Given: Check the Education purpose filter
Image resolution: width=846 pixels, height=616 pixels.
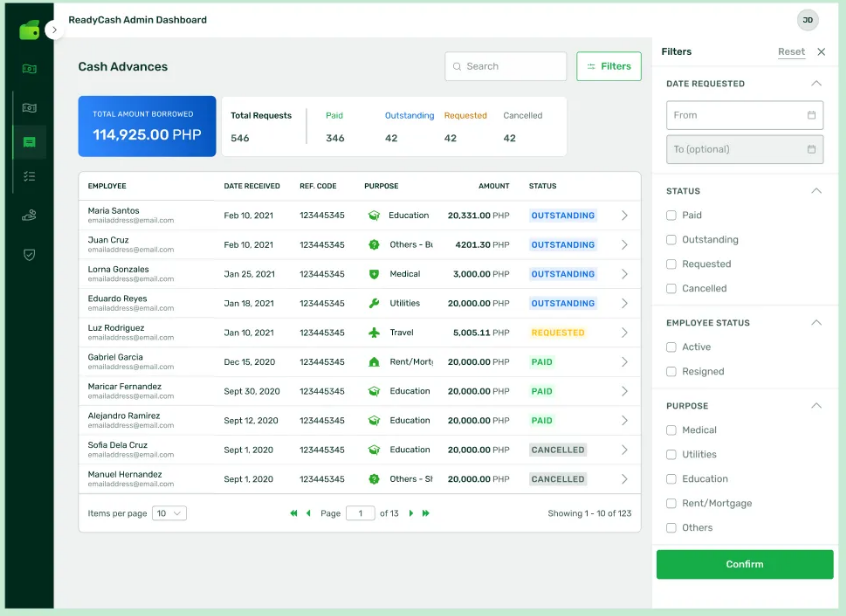Looking at the screenshot, I should tap(671, 479).
